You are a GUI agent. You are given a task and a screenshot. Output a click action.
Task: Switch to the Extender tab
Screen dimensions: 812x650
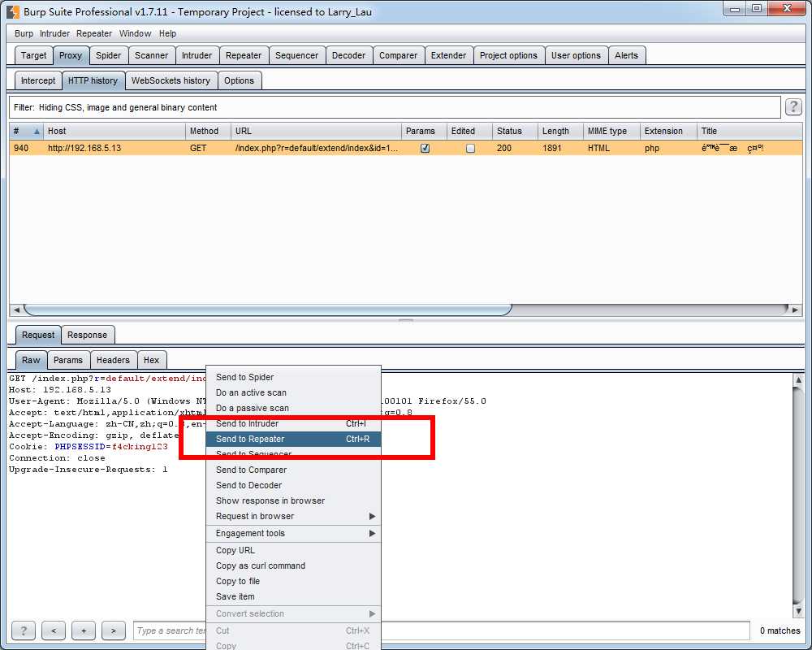(448, 55)
